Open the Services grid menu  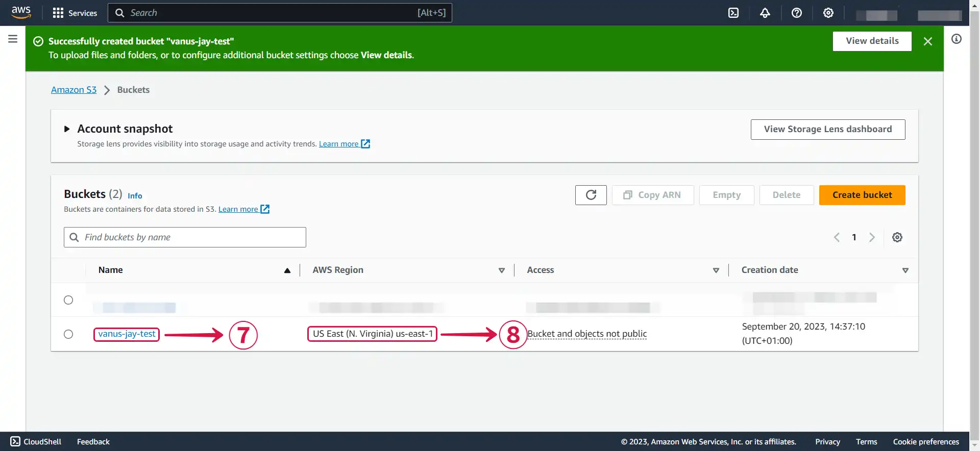[75, 13]
